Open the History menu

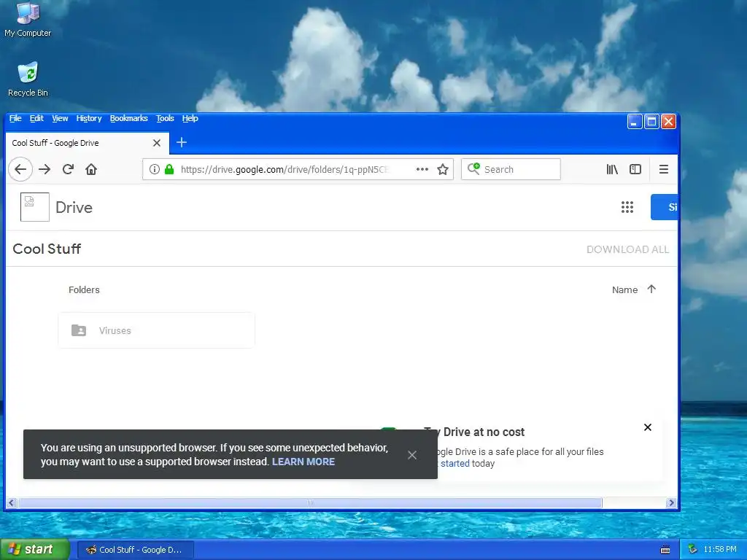(89, 119)
